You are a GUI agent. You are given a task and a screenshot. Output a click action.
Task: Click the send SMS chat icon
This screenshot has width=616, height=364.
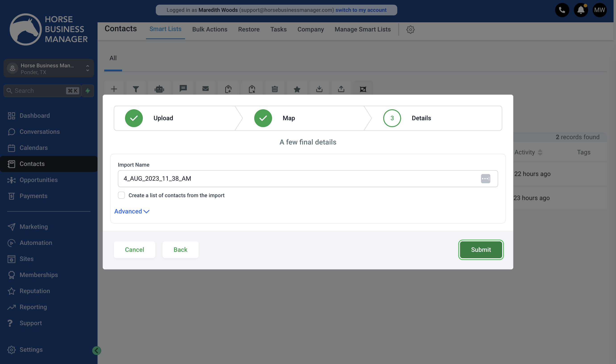tap(183, 89)
